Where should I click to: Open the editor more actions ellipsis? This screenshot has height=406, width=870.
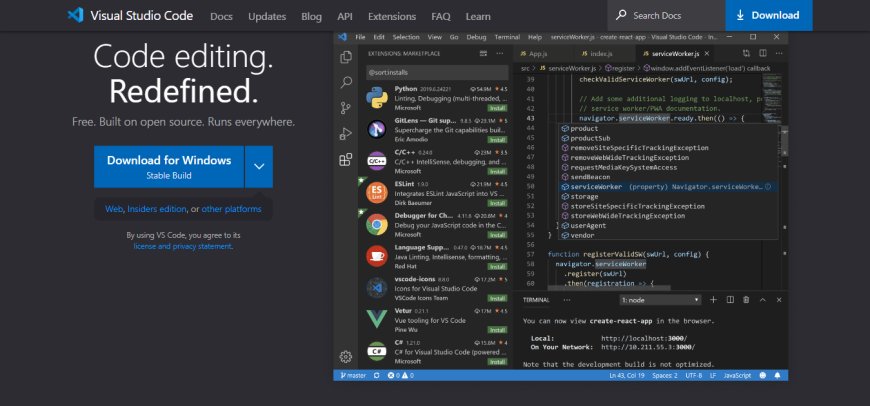point(778,53)
